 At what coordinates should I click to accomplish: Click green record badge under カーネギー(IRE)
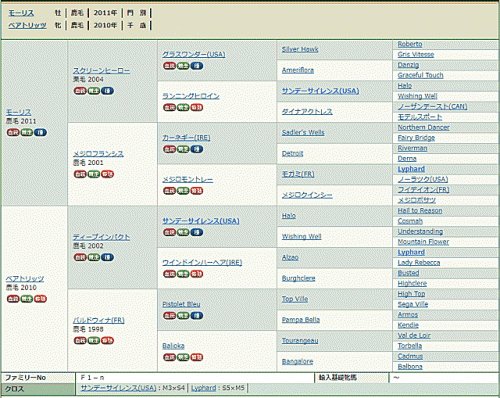(183, 149)
